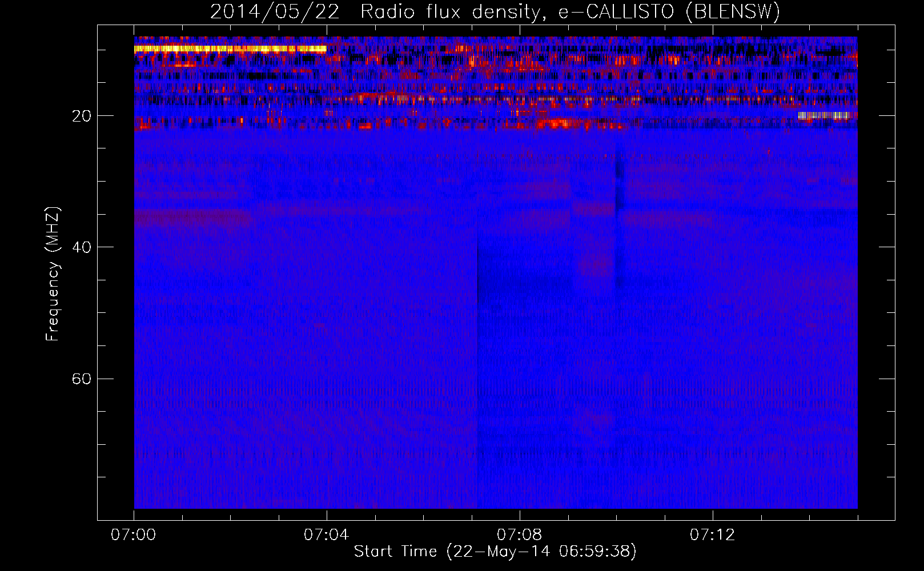
Task: Click the '07:04' time tick label
Action: [x=327, y=534]
